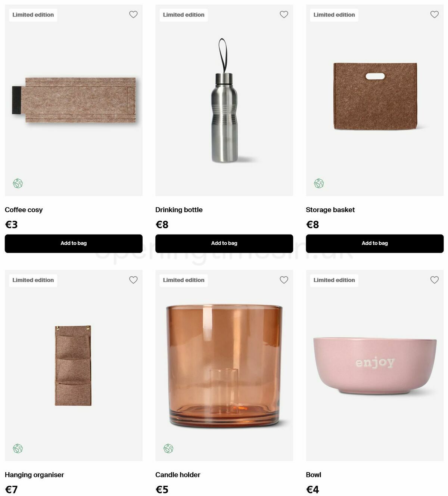View the amber glass candle holder image

[224, 366]
